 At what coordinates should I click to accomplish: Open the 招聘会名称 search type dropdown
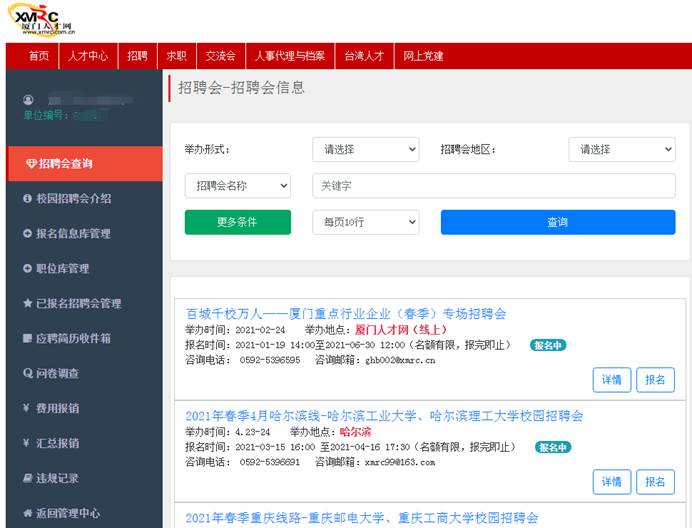coord(238,186)
